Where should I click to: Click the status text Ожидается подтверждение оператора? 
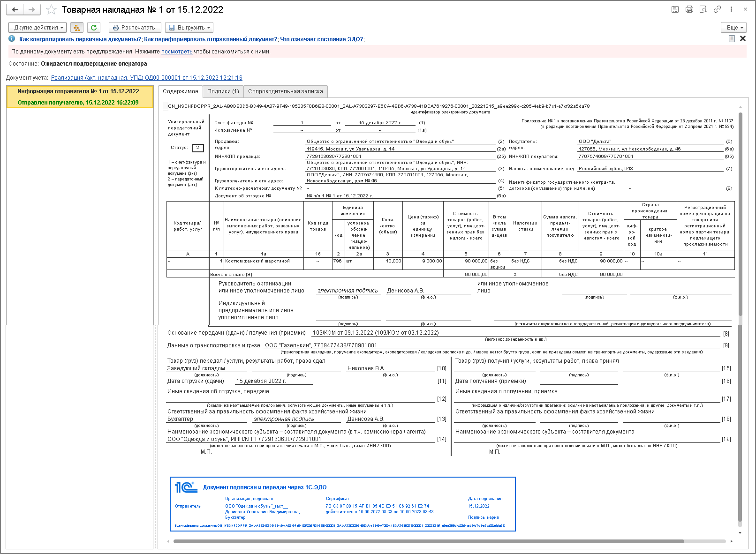(x=94, y=64)
